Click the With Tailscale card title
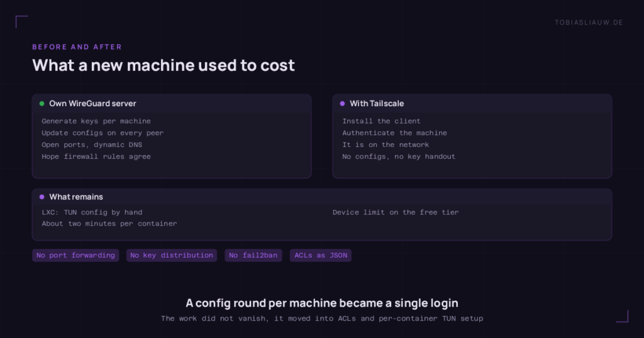This screenshot has height=338, width=644. coord(377,104)
